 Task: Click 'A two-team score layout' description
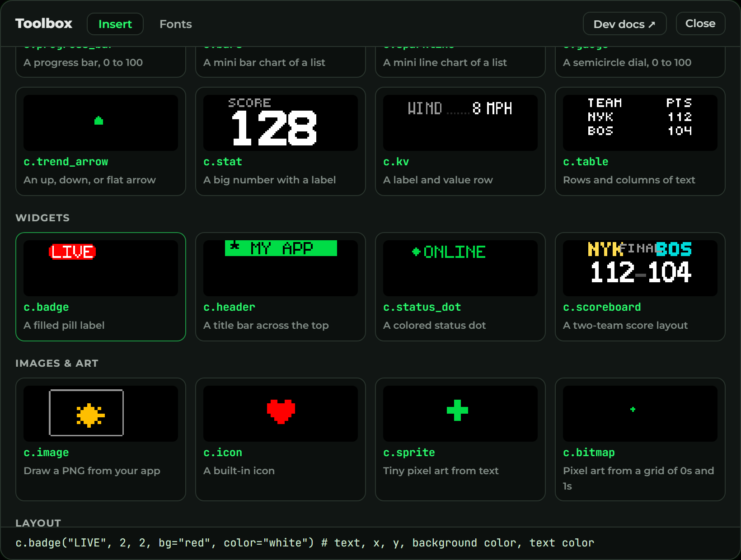pos(625,325)
